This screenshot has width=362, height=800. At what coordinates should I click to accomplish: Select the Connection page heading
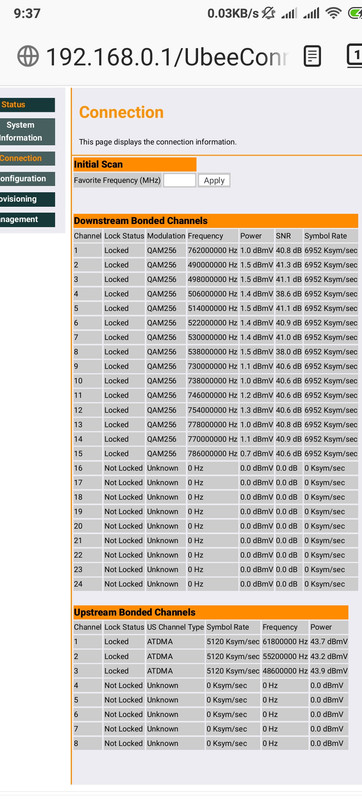(x=121, y=112)
